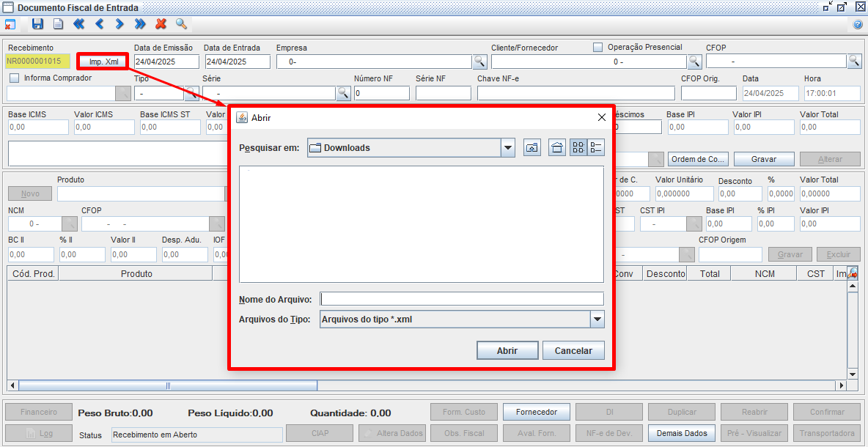The height and width of the screenshot is (447, 868).
Task: Click the magnifier search icon in toolbar
Action: point(181,24)
